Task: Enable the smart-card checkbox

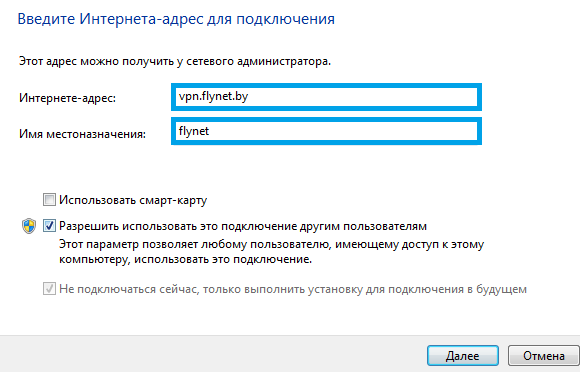Action: (x=49, y=200)
